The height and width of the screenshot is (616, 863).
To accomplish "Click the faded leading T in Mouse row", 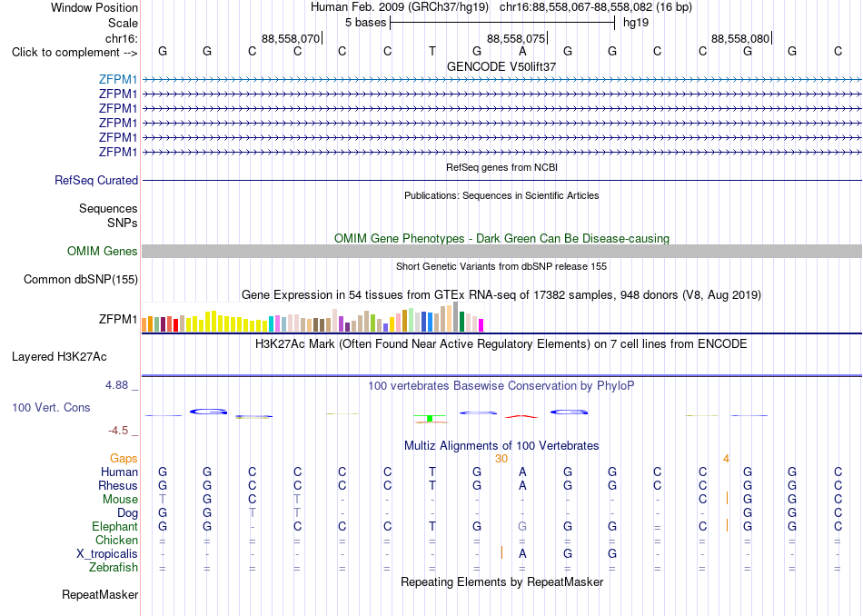I will [x=163, y=500].
